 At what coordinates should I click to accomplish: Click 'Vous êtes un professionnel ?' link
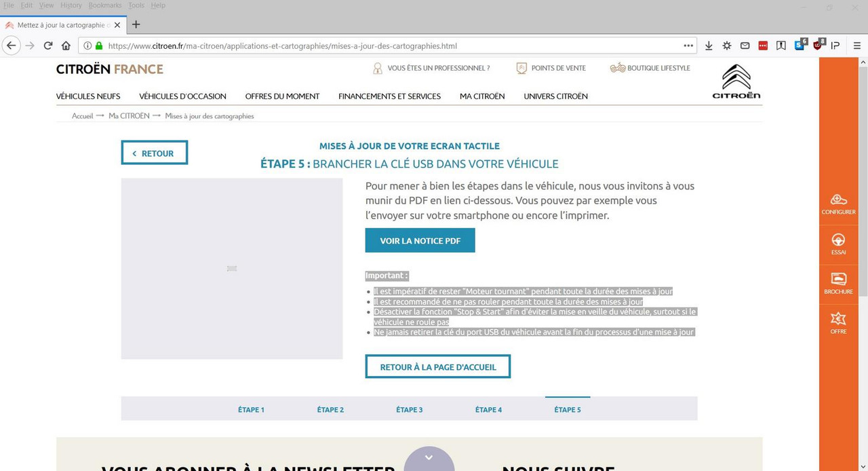431,68
